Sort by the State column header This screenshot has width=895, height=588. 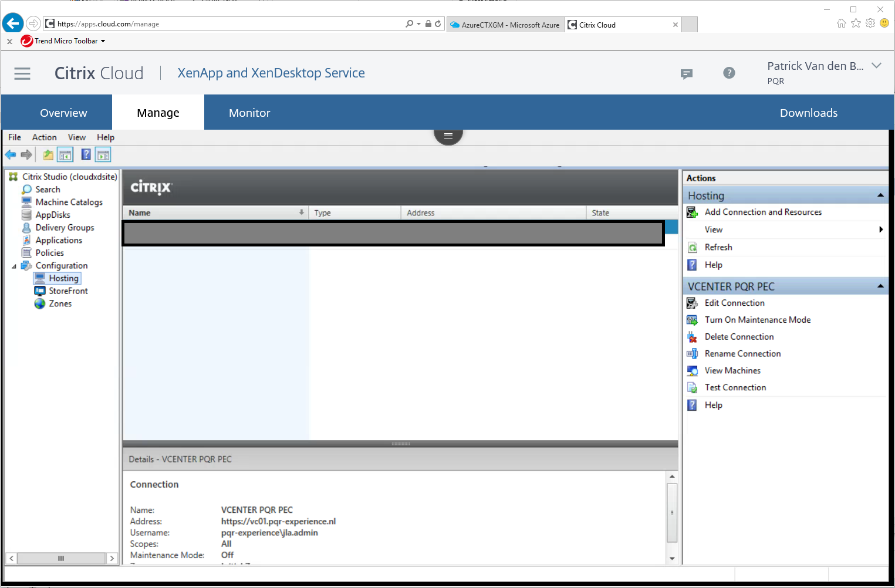pyautogui.click(x=632, y=213)
